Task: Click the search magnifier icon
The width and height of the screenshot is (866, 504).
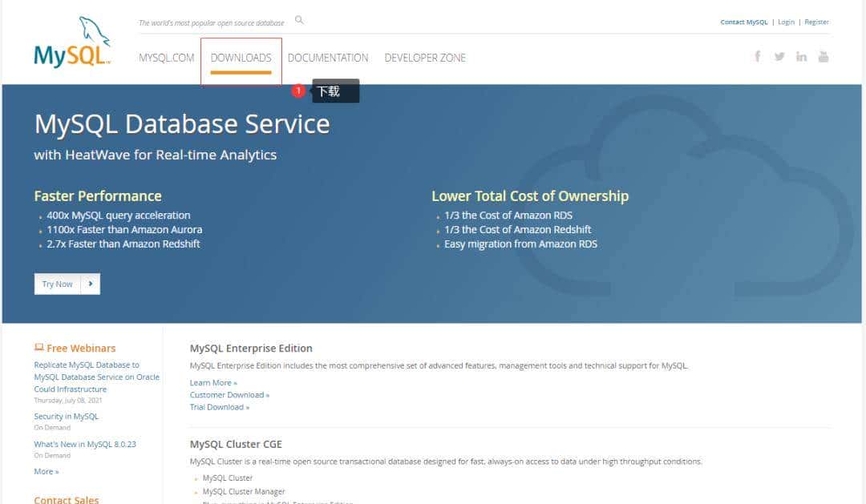Action: tap(298, 20)
